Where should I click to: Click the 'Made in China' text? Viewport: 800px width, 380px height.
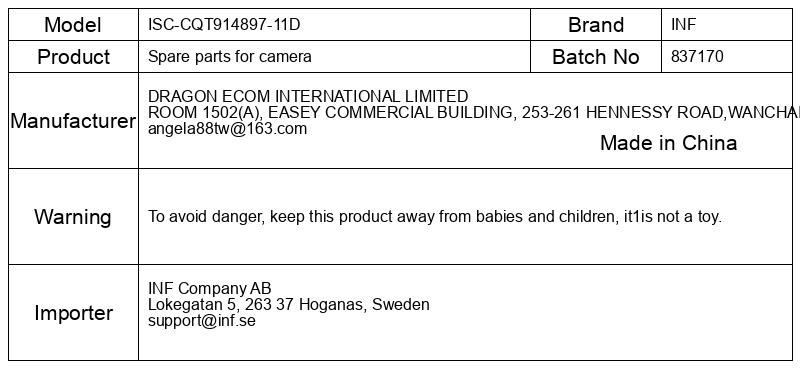pos(668,143)
